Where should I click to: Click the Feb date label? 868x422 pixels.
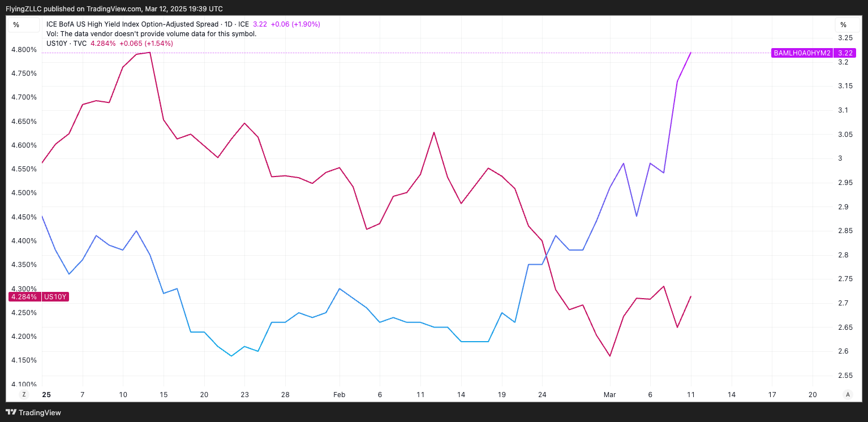[339, 394]
